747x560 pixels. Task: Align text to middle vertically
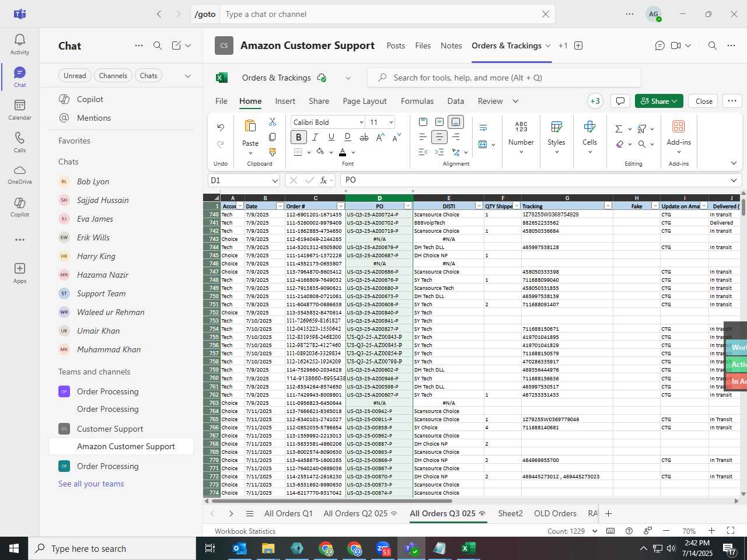pos(439,122)
